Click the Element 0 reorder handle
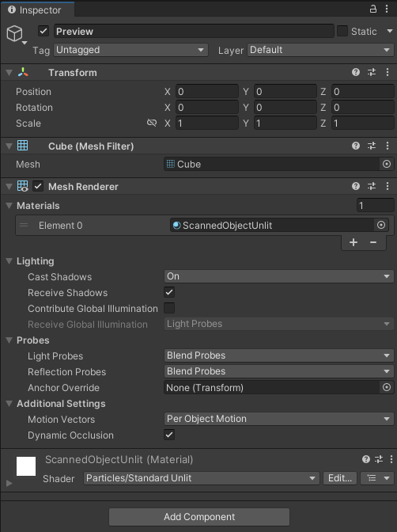Viewport: 397px width, 532px height. [x=24, y=225]
